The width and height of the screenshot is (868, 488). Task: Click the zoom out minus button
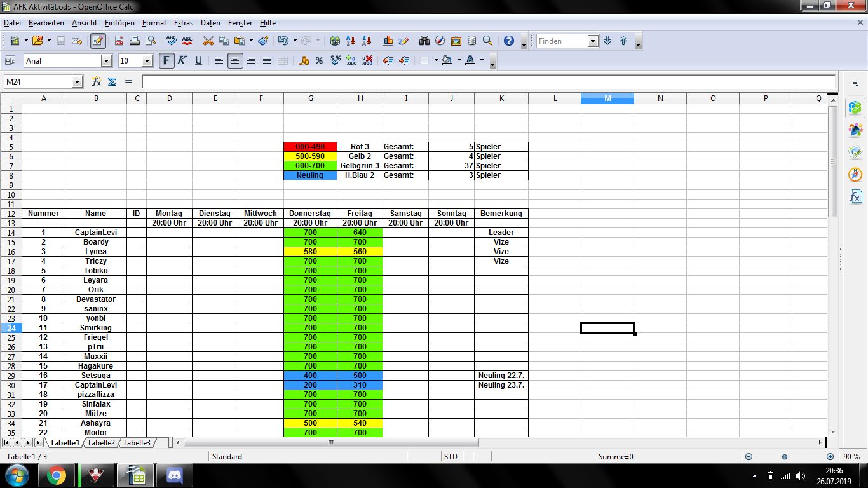pos(749,457)
